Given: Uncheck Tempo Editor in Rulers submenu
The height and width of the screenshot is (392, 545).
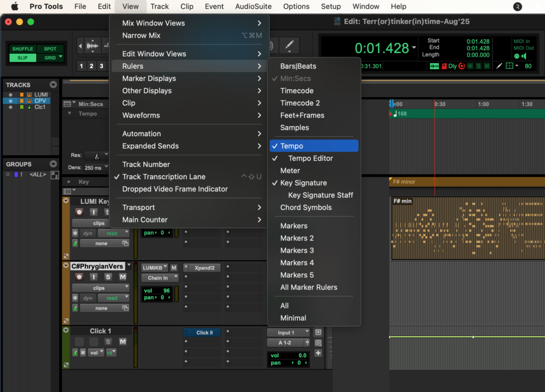Looking at the screenshot, I should pos(310,159).
